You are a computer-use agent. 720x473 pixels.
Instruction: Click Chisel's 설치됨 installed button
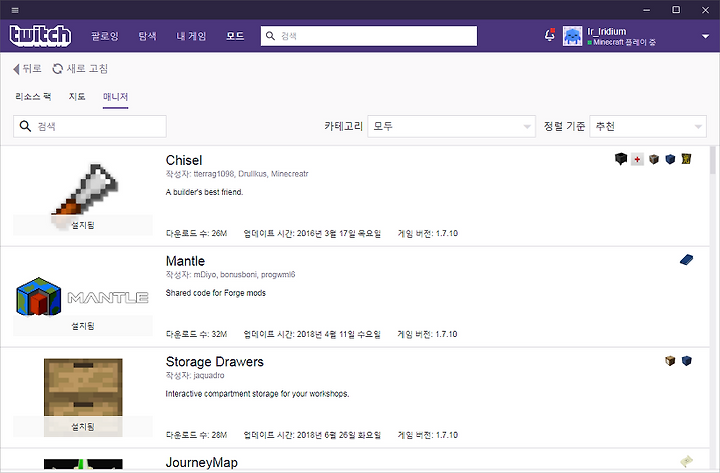(83, 225)
